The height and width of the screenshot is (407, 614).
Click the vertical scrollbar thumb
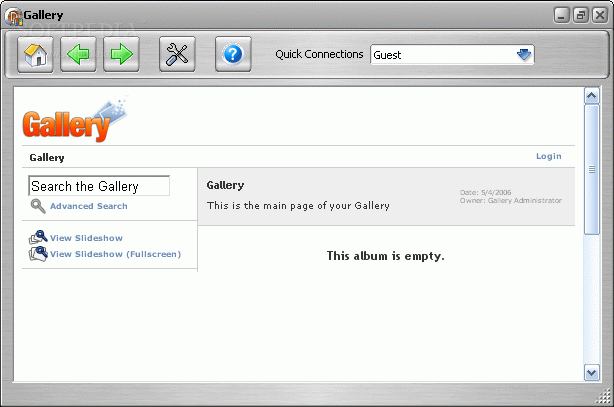point(592,170)
